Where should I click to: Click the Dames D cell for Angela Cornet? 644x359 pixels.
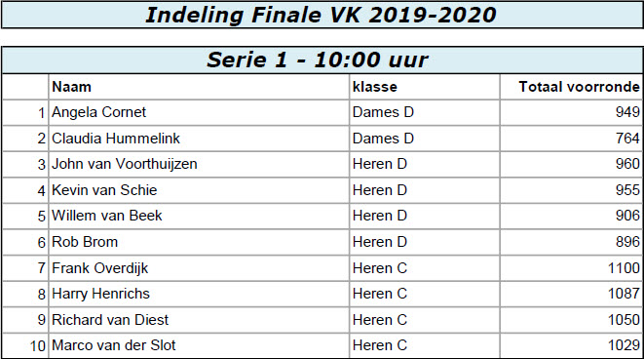[424, 112]
